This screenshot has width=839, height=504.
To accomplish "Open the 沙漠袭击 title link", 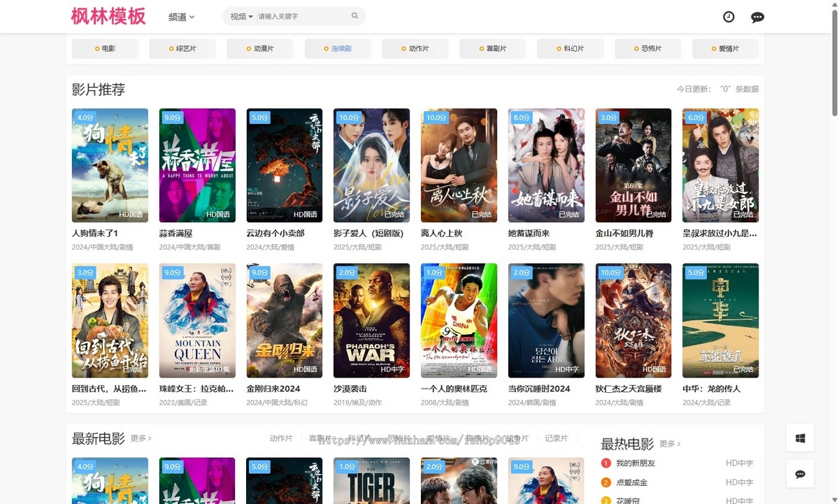I will [350, 389].
